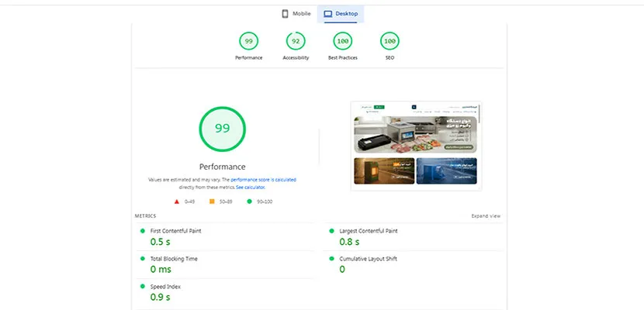Click the Cumulative Layout Shift metric
This screenshot has height=310, width=644.
coord(369,259)
